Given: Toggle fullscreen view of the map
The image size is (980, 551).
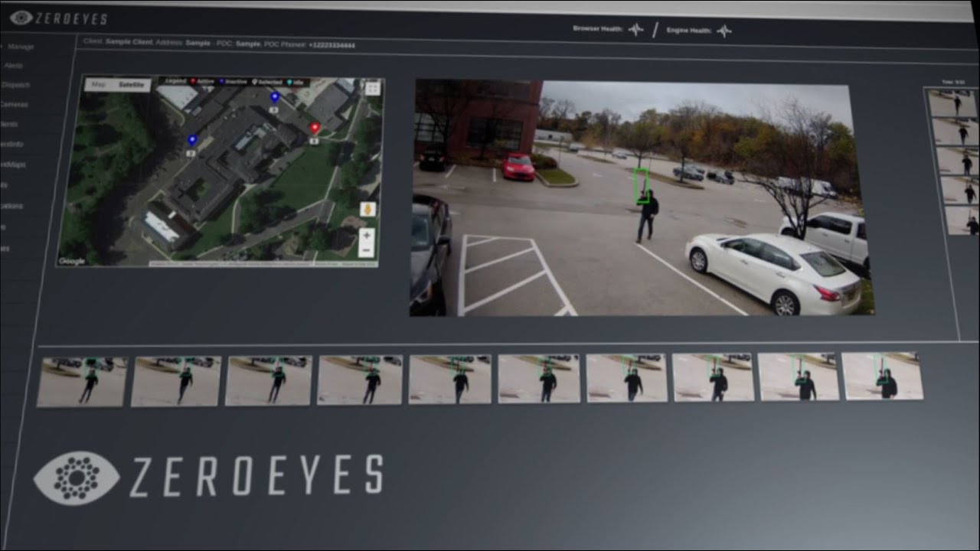Looking at the screenshot, I should [372, 88].
